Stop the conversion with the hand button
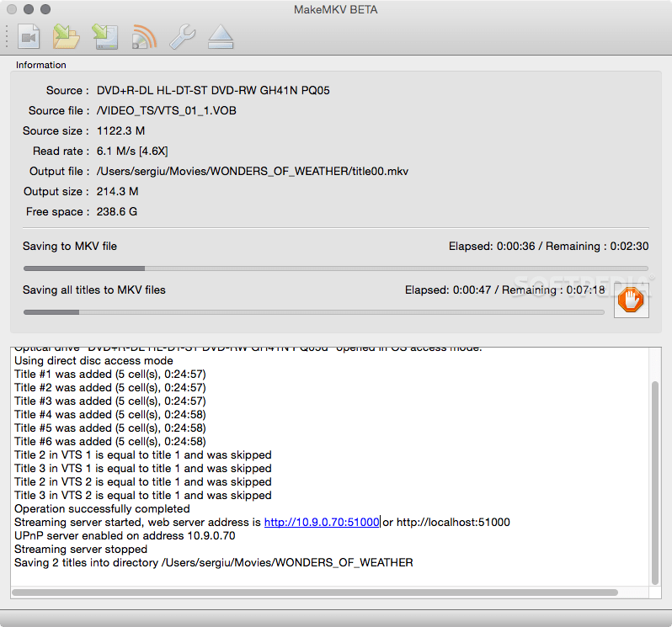672x627 pixels. point(632,300)
